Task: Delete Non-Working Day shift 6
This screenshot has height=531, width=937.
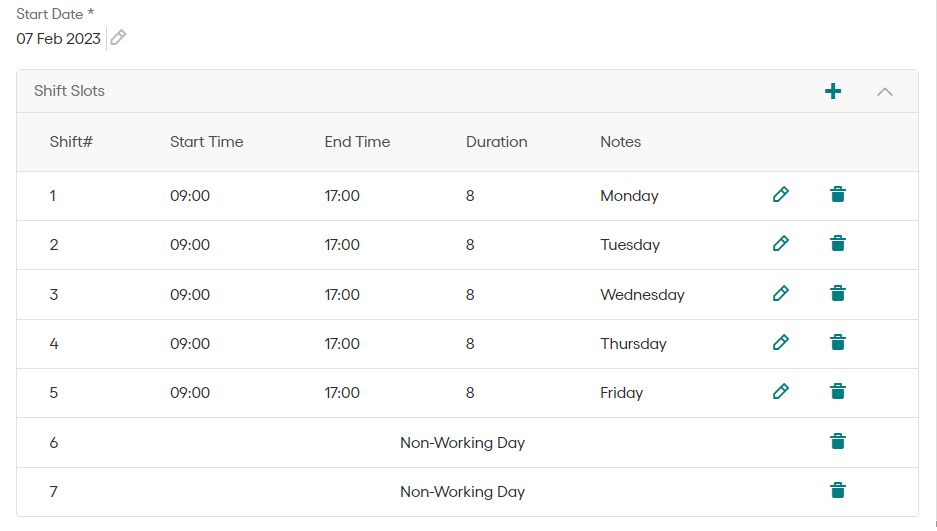Action: [x=838, y=442]
